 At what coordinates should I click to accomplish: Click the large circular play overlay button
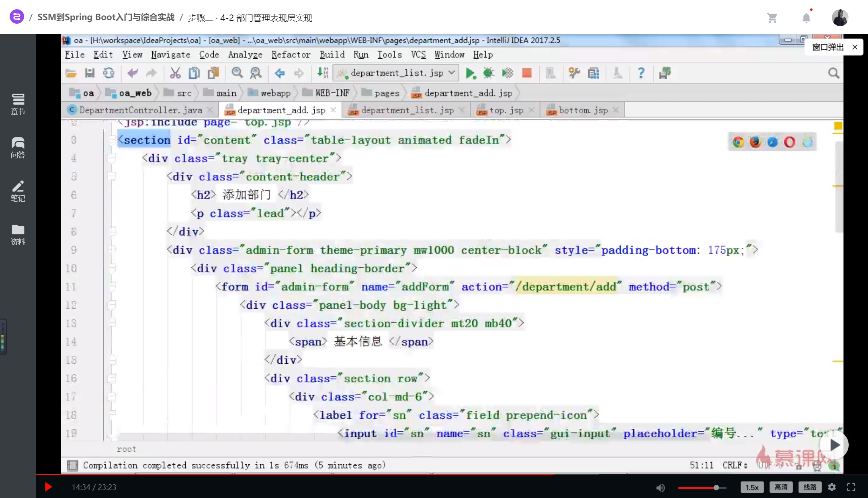[x=834, y=445]
